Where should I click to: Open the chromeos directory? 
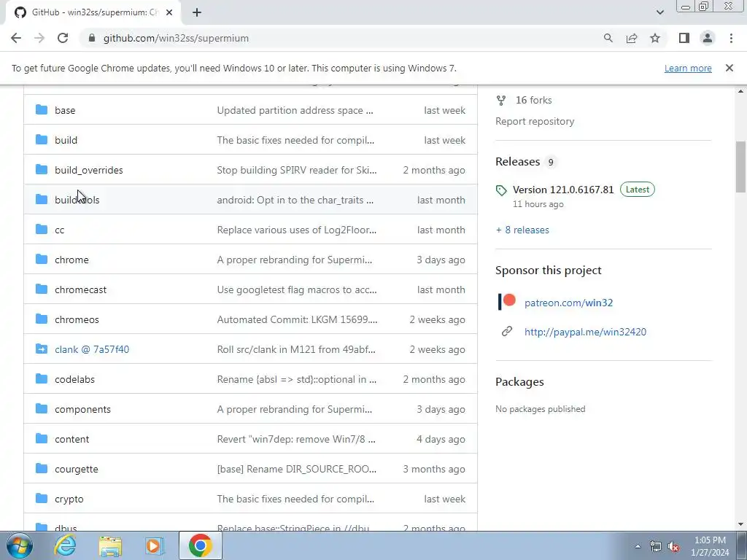(x=77, y=319)
